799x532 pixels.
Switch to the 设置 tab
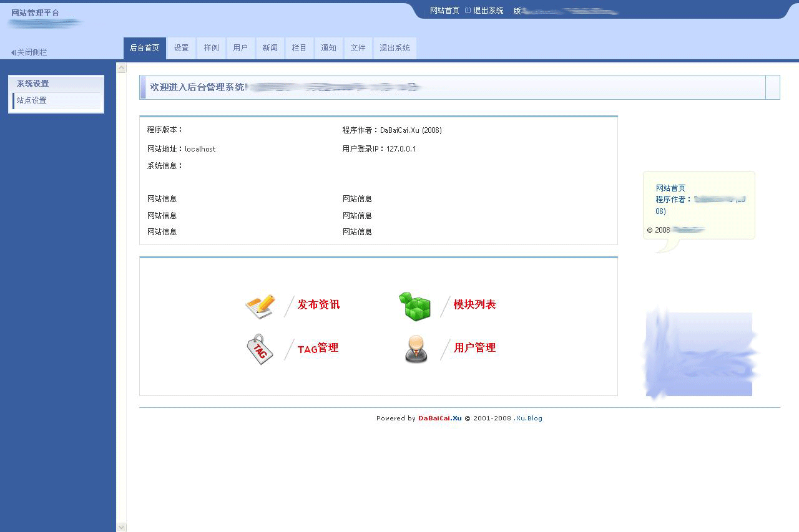[x=181, y=47]
